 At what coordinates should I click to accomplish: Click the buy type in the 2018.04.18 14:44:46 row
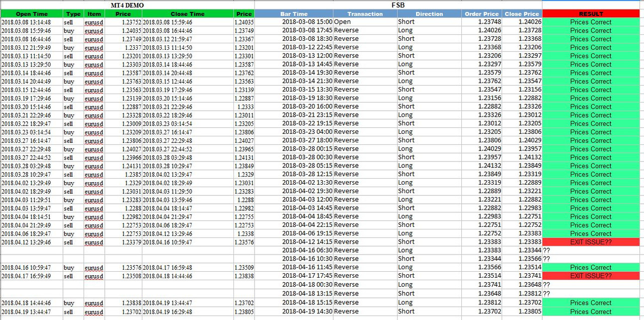coord(69,303)
